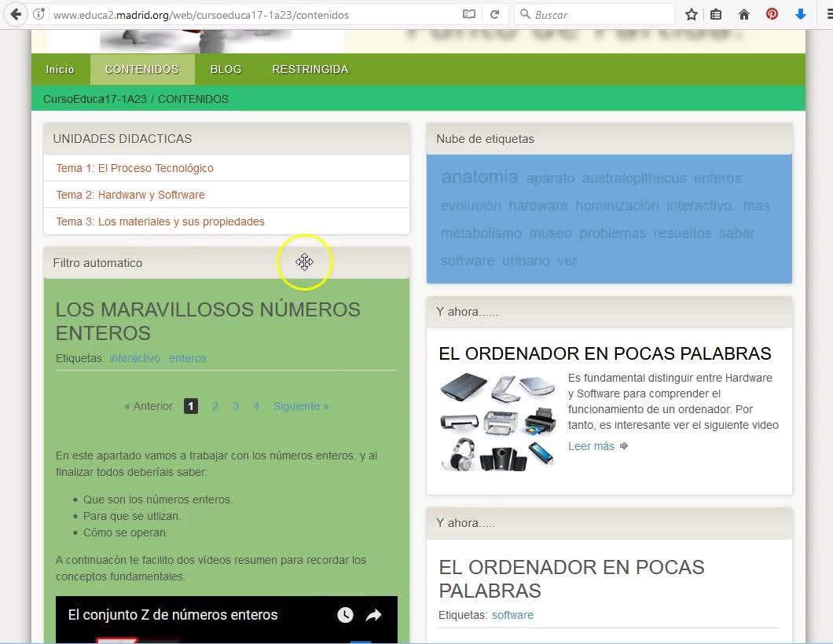Click the museo tag in the cloud
833x644 pixels.
tap(550, 233)
